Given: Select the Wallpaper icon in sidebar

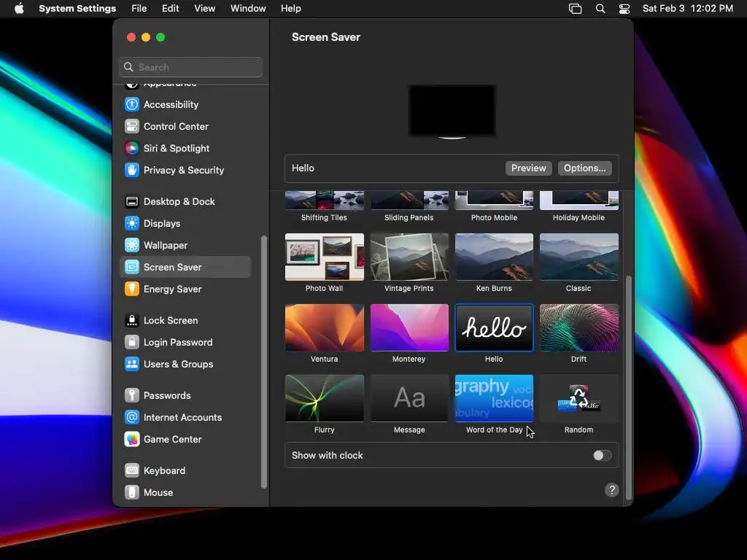Looking at the screenshot, I should coord(132,245).
